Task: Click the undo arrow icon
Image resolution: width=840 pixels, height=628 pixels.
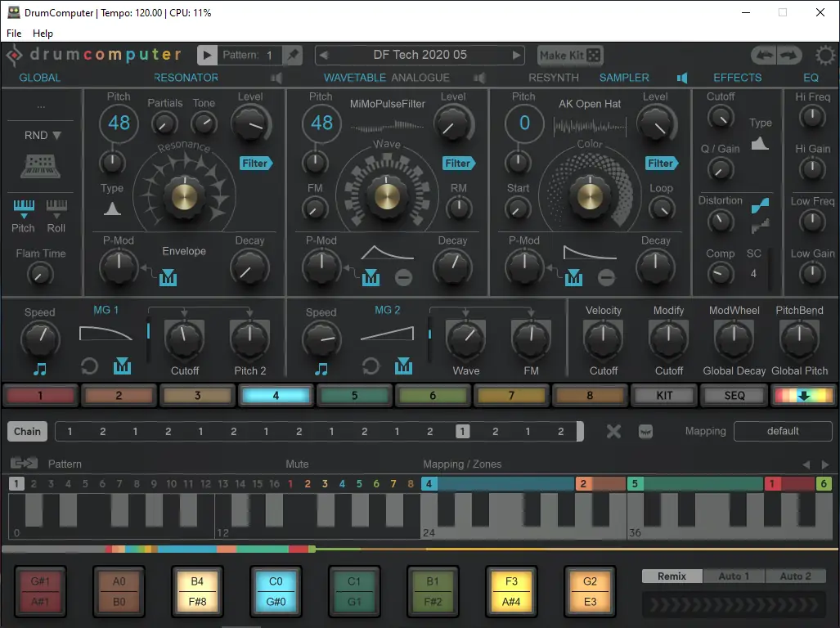Action: (764, 55)
